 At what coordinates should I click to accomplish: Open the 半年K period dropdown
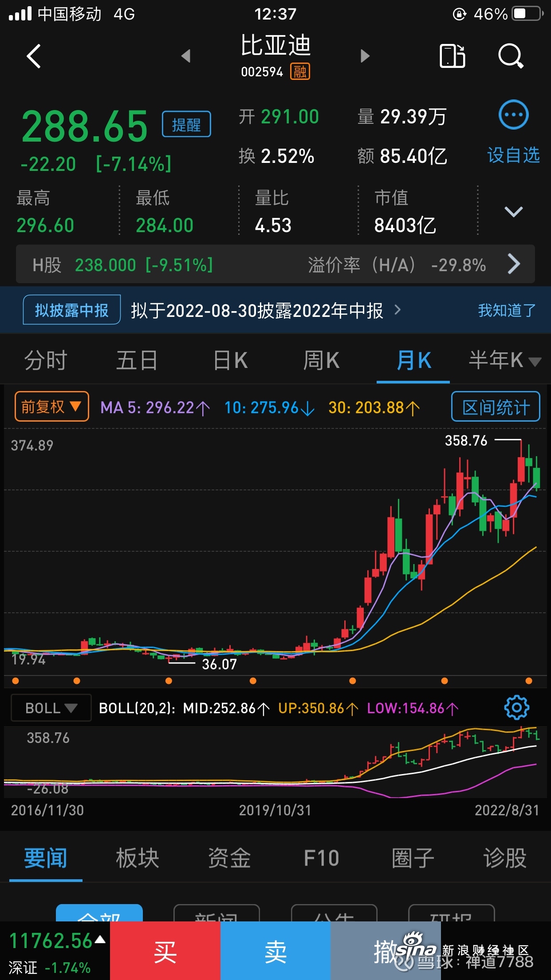505,360
